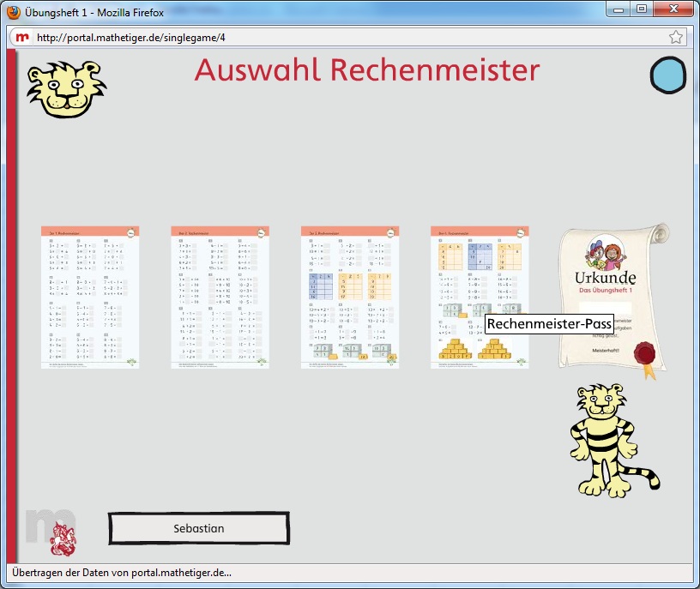The image size is (700, 589).
Task: Click the red tiger logo at bottom-left
Action: [64, 540]
